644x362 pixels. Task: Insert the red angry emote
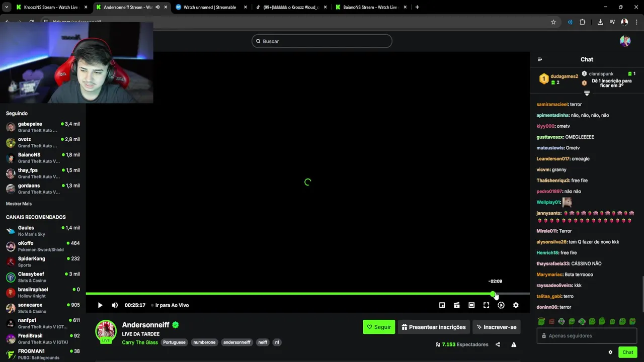tap(551, 321)
